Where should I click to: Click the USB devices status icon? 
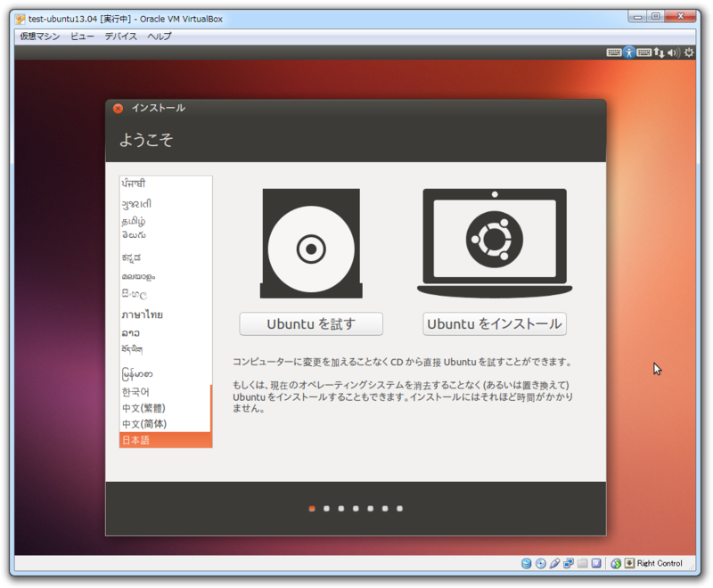(554, 563)
